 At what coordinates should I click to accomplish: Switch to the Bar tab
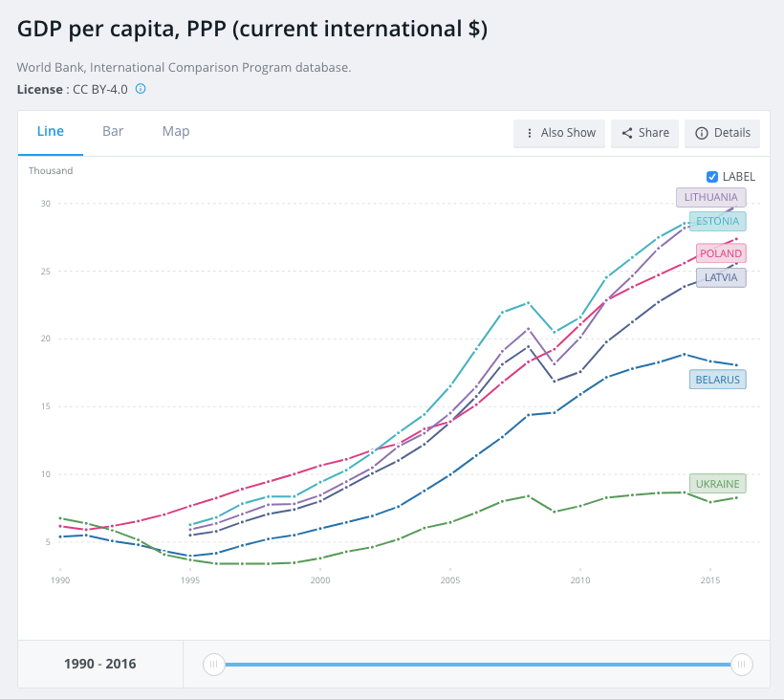(x=113, y=132)
